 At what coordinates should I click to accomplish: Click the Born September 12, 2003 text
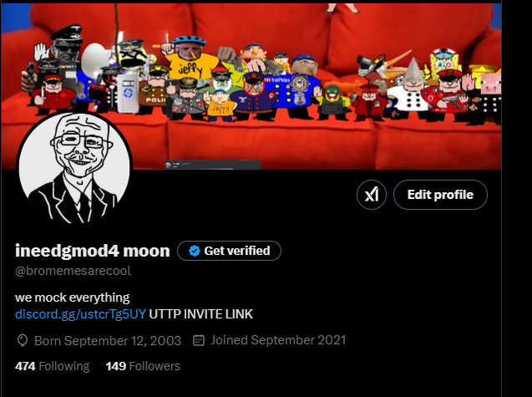108,341
